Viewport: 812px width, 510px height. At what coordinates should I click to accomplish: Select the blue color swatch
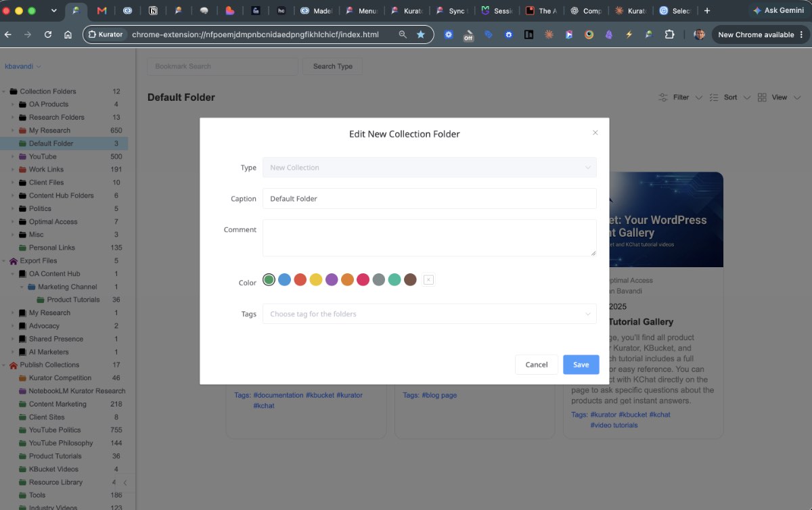click(x=285, y=279)
